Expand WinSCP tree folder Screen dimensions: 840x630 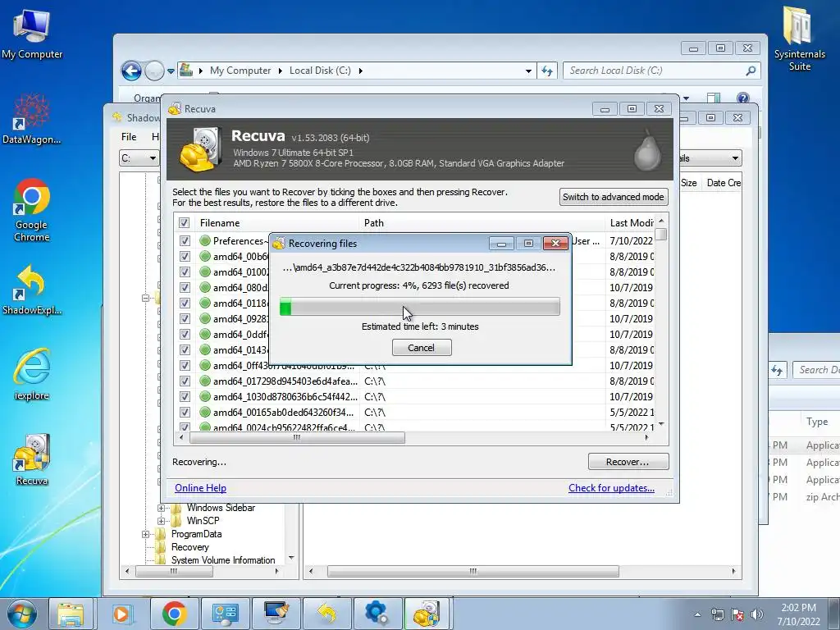[x=161, y=521]
